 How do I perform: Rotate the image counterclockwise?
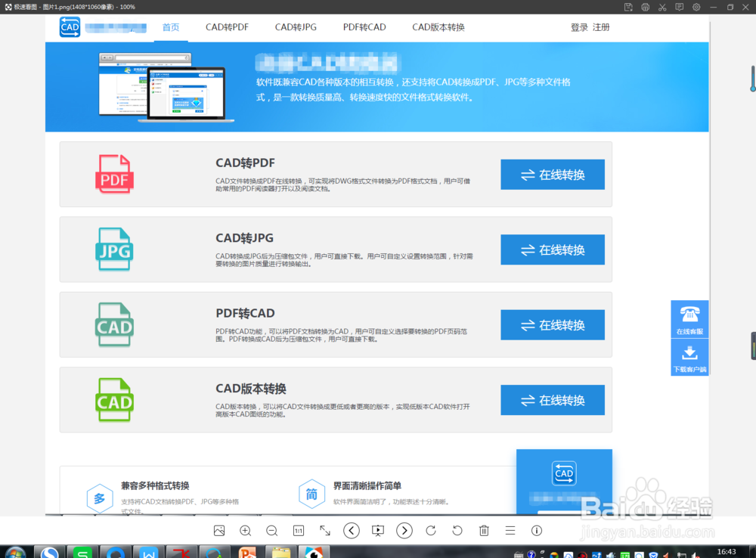(457, 531)
